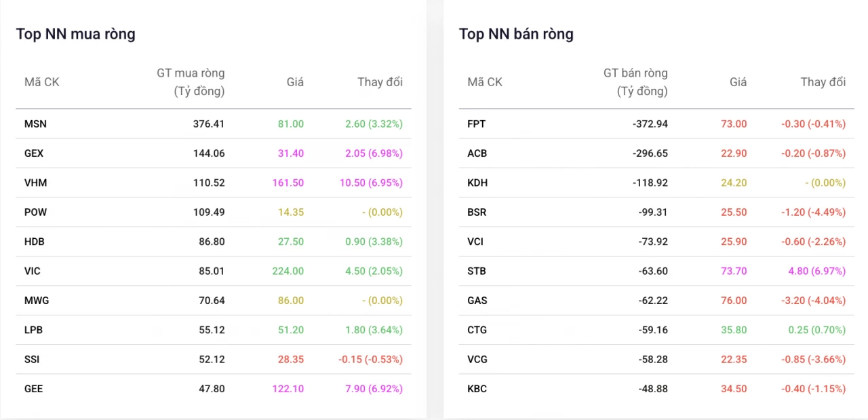Click KDH price 24.20
The height and width of the screenshot is (420, 868).
point(734,183)
